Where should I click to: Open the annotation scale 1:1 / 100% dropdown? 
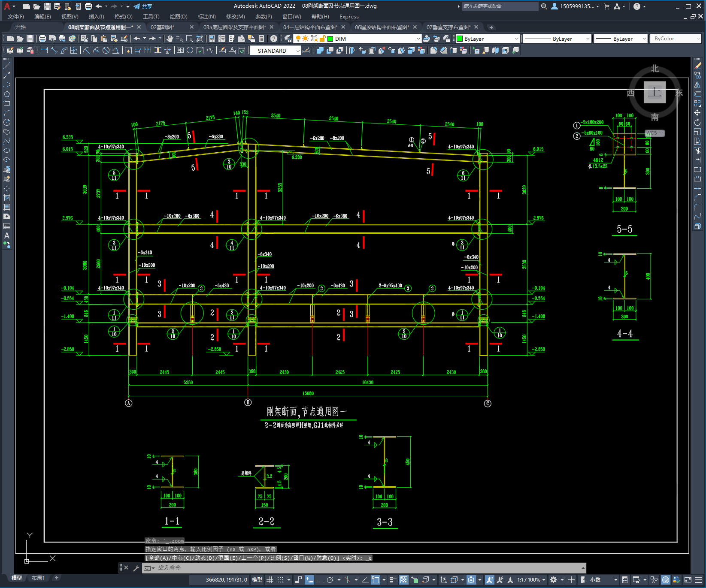pyautogui.click(x=531, y=580)
